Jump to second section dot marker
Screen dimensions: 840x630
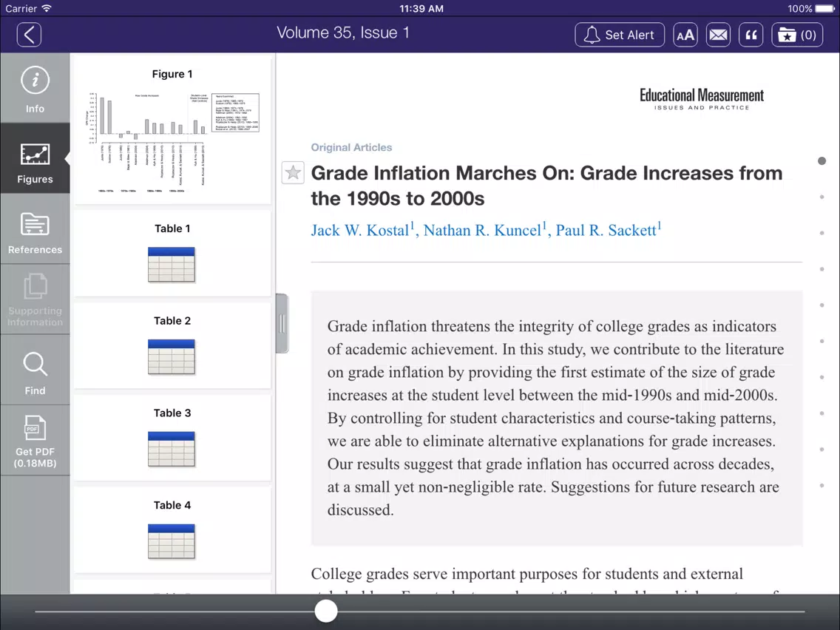coord(822,197)
